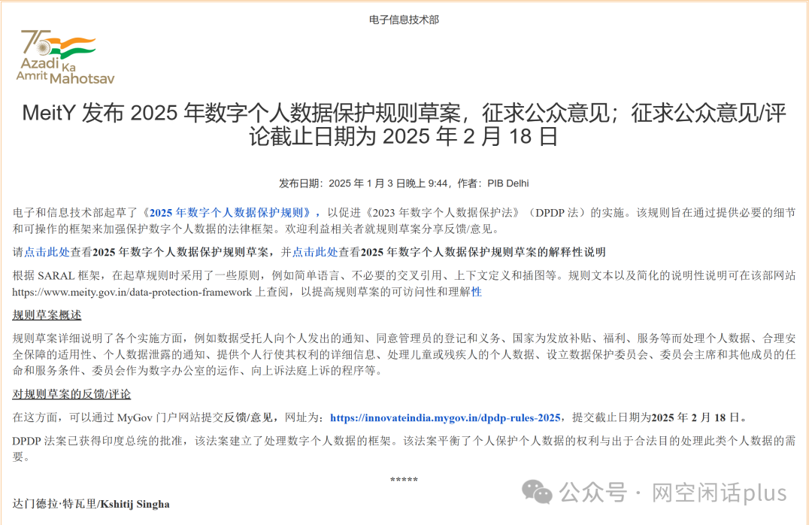
Task: Click the 对规则草案的反馈/评论 underlined heading
Action: click(x=71, y=394)
